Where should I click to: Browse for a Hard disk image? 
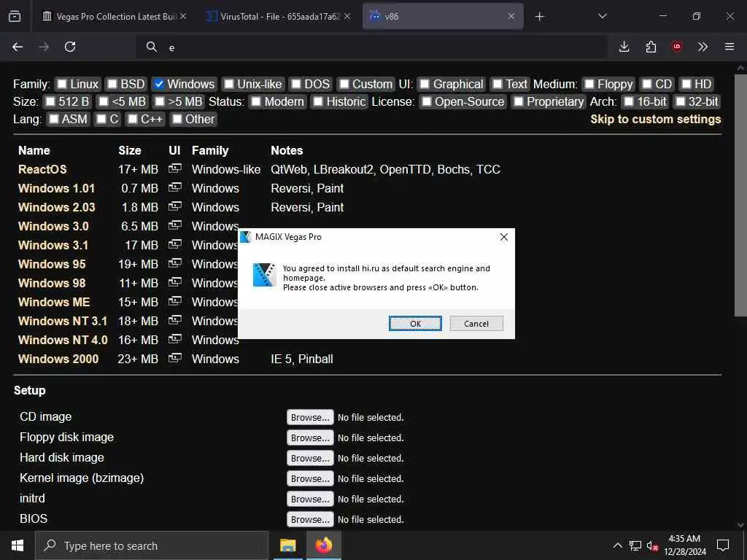(310, 458)
